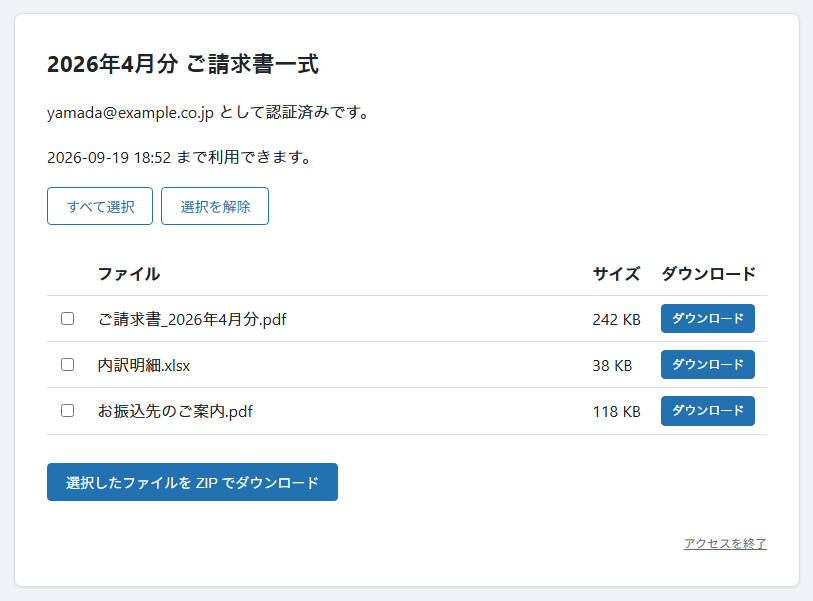This screenshot has height=601, width=813.
Task: Select the お振込先のご案内.pdf checkbox
Action: (x=67, y=411)
